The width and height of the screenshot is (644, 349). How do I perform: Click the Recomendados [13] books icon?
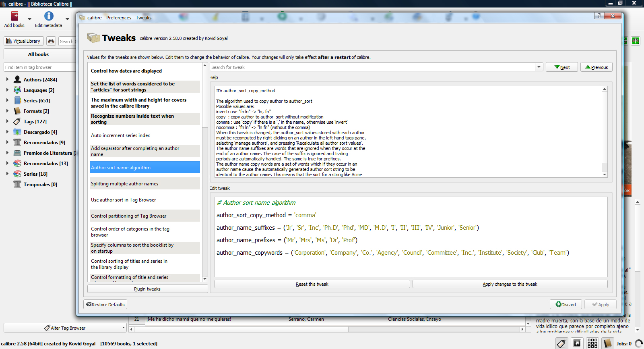pos(17,163)
